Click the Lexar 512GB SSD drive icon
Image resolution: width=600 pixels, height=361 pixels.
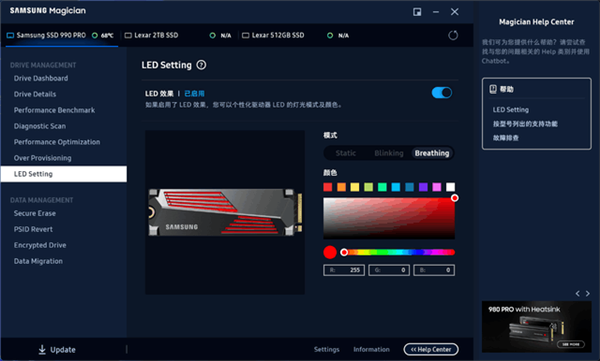click(x=246, y=35)
